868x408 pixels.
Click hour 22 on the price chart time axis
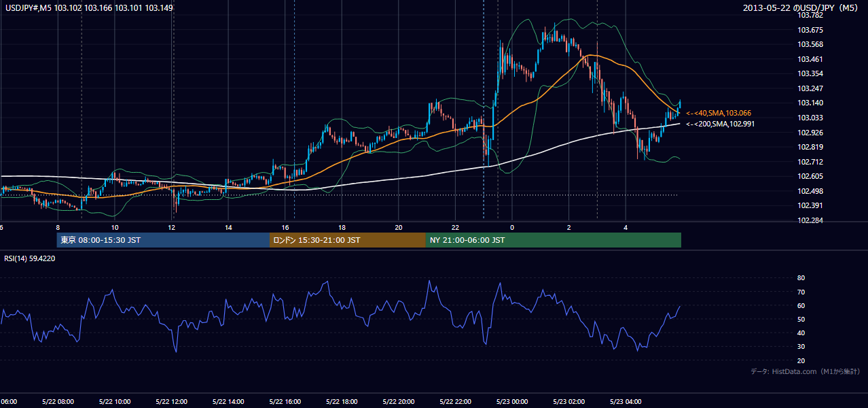coord(455,227)
